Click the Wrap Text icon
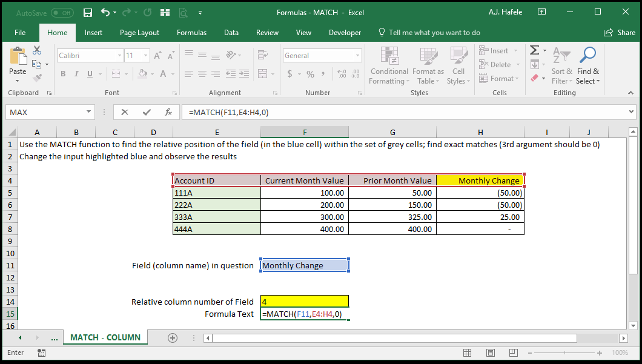The image size is (642, 364). pyautogui.click(x=262, y=55)
